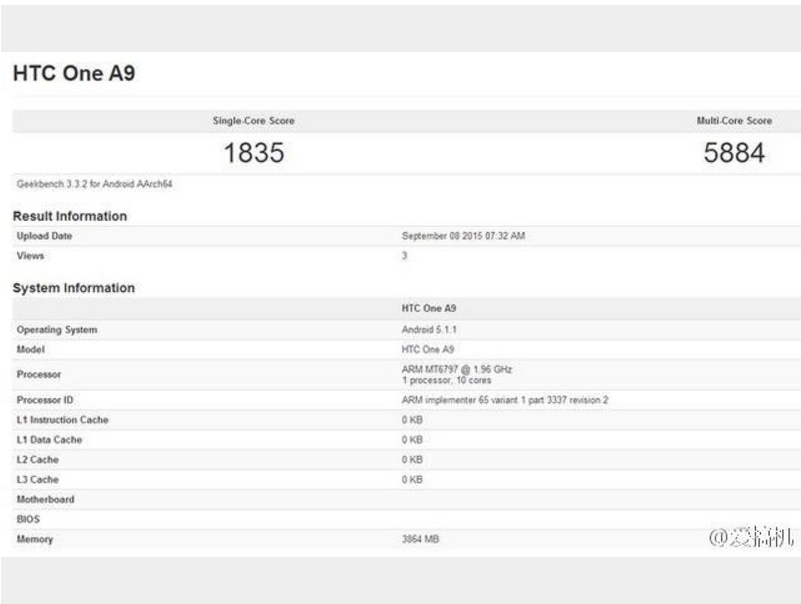
Task: Click the ARM implementer 65 processor ID value
Action: 505,400
